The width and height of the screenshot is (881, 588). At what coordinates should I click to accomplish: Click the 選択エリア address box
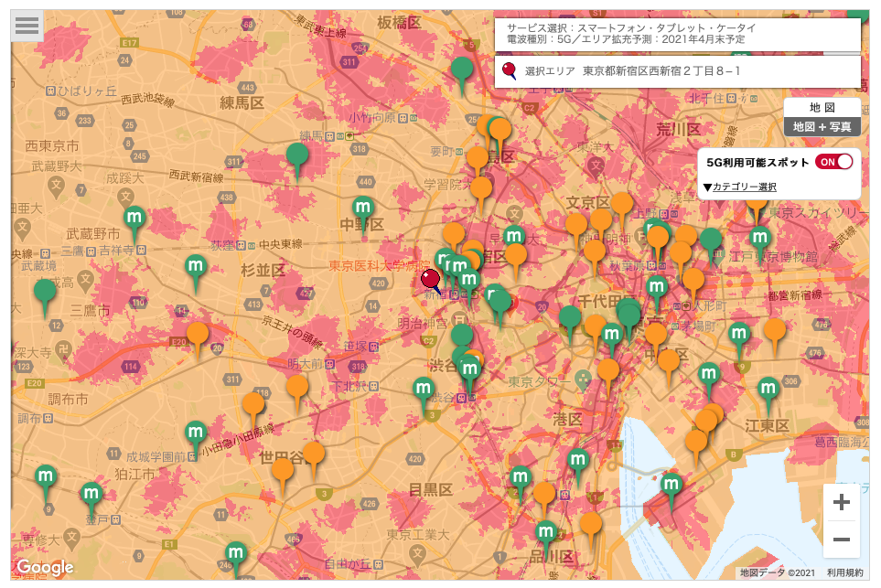678,71
